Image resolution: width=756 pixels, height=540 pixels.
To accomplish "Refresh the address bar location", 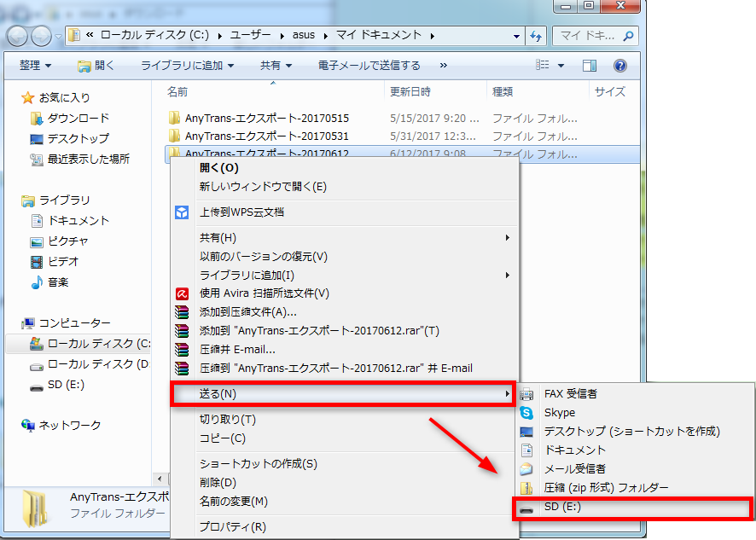I will click(x=536, y=36).
